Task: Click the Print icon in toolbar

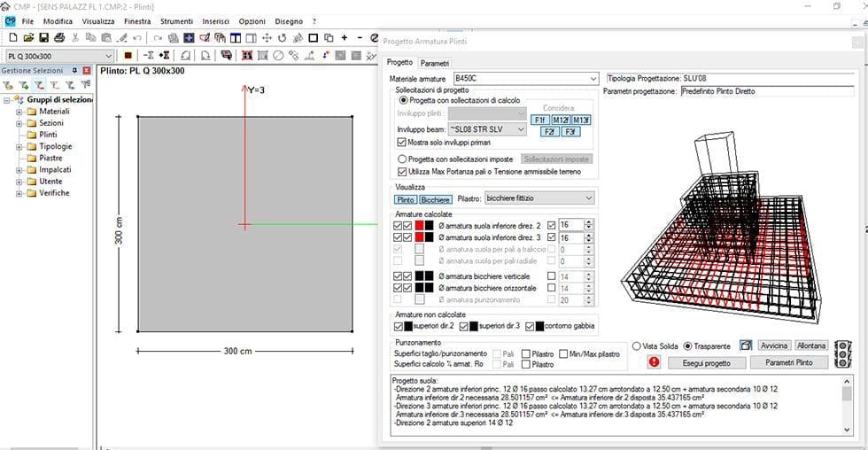Action: 58,38
